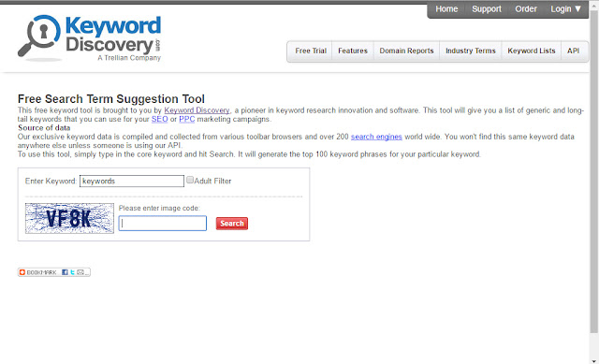
Task: Click the Free Search Term Suggestion Tool heading
Action: [111, 99]
